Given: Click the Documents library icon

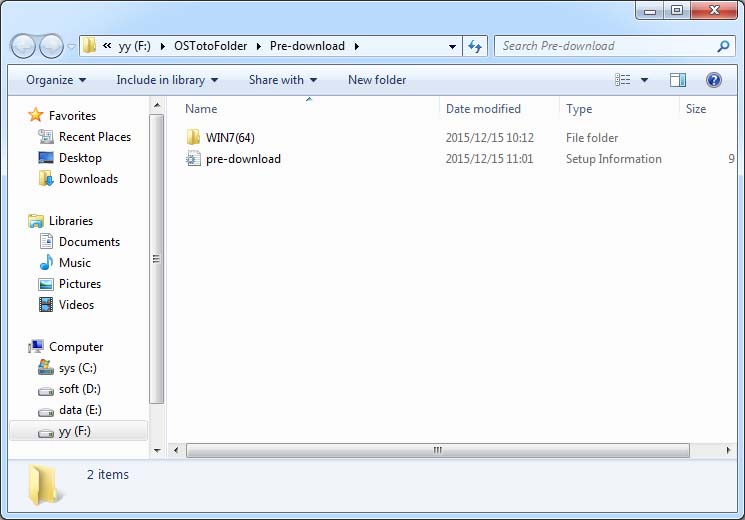Looking at the screenshot, I should pos(46,241).
